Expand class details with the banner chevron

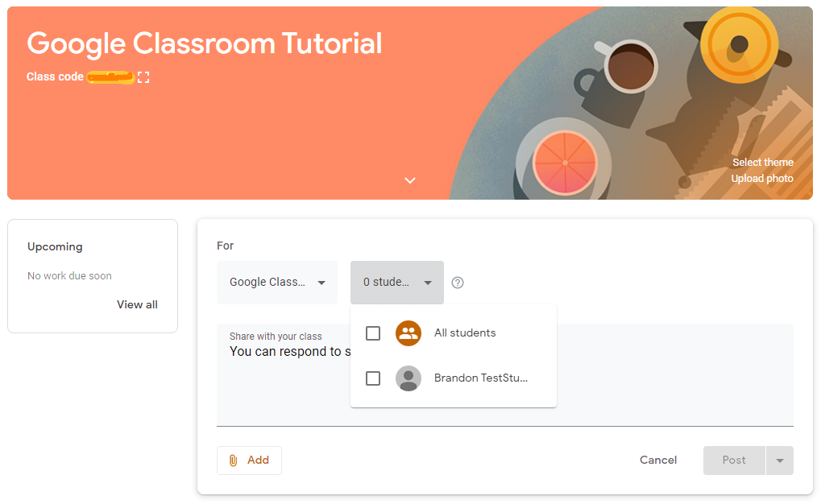[x=410, y=180]
